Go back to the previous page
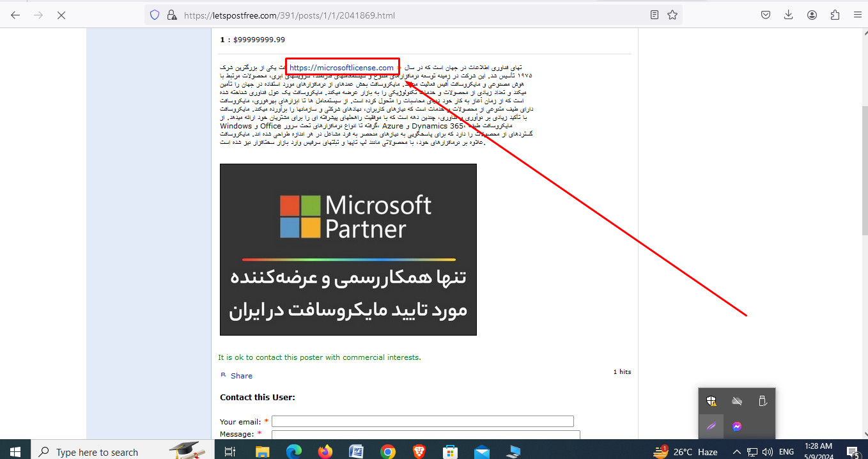The height and width of the screenshot is (459, 868). click(x=15, y=15)
